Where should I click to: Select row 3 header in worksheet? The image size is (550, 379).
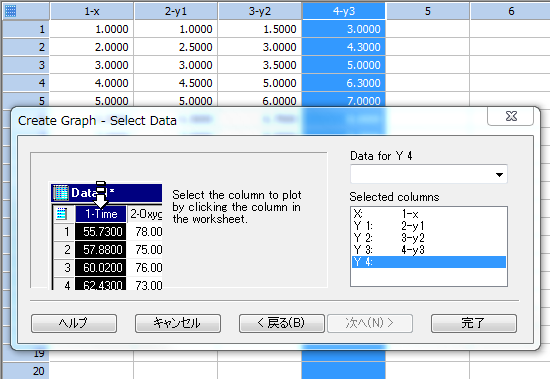pyautogui.click(x=26, y=65)
